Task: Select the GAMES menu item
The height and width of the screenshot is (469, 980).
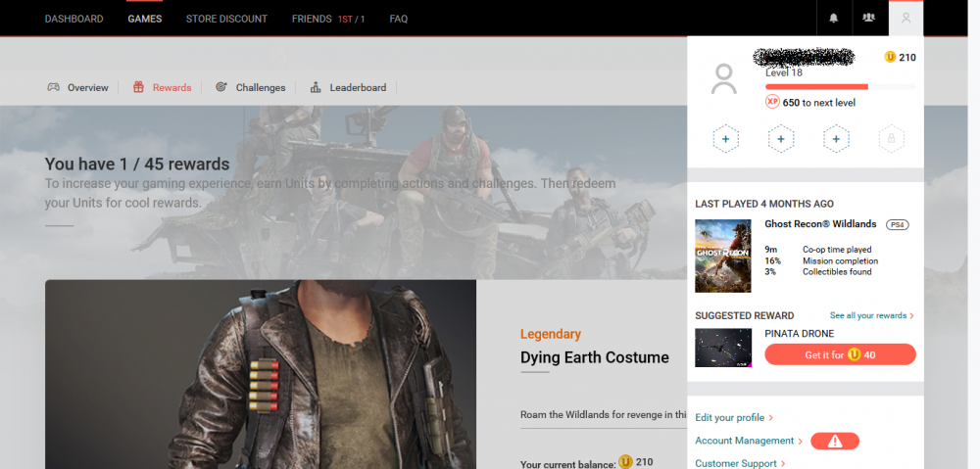Action: [144, 19]
